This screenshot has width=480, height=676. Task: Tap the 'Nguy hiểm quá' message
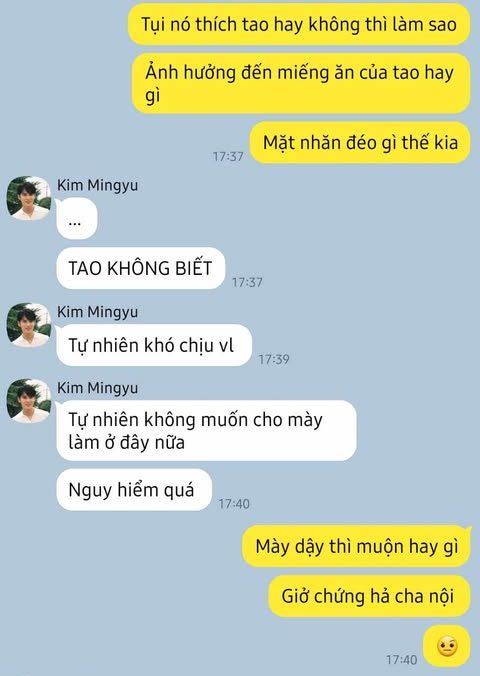tap(134, 490)
